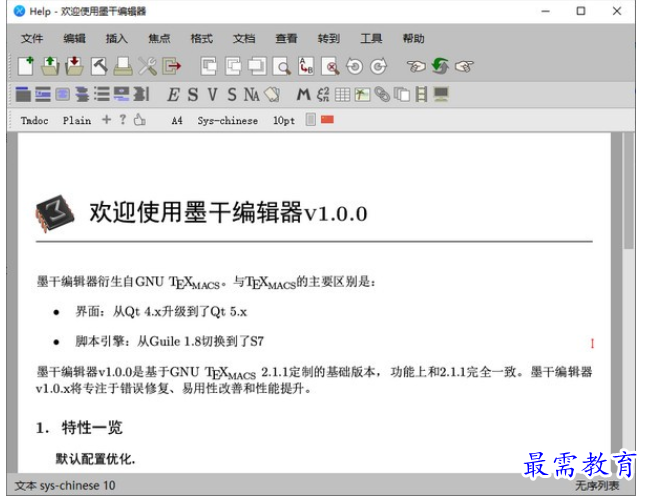Viewport: 645px width, 496px height.
Task: Open the 文件 menu
Action: pos(32,39)
